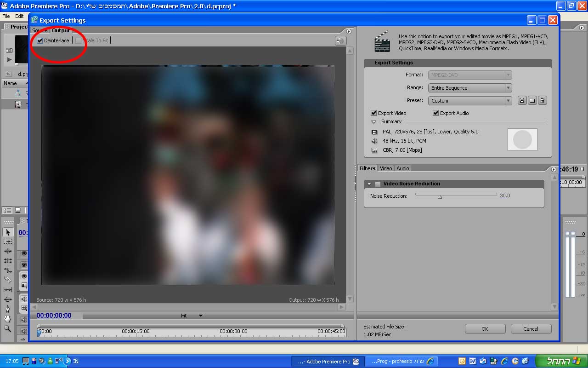Switch to the Source tab
The height and width of the screenshot is (368, 588).
tap(40, 31)
